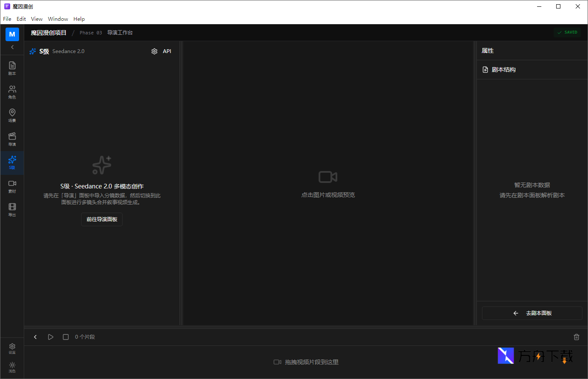Select the S级 sparkle icon in sidebar
This screenshot has width=588, height=379.
12,162
